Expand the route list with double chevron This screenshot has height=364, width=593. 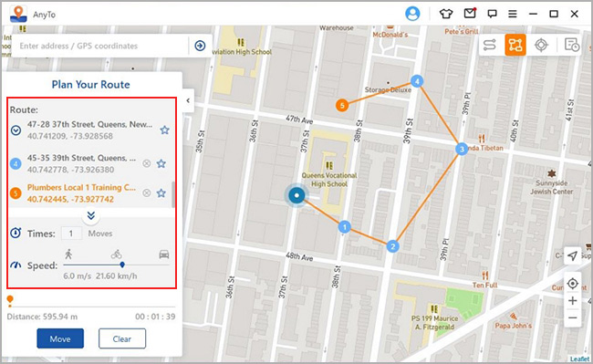pyautogui.click(x=91, y=216)
